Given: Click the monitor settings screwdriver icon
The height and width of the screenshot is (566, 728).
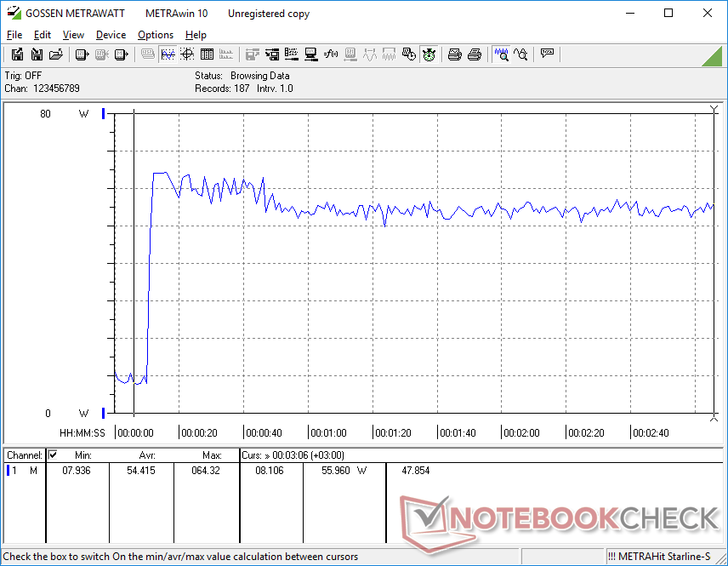Looking at the screenshot, I should 310,54.
